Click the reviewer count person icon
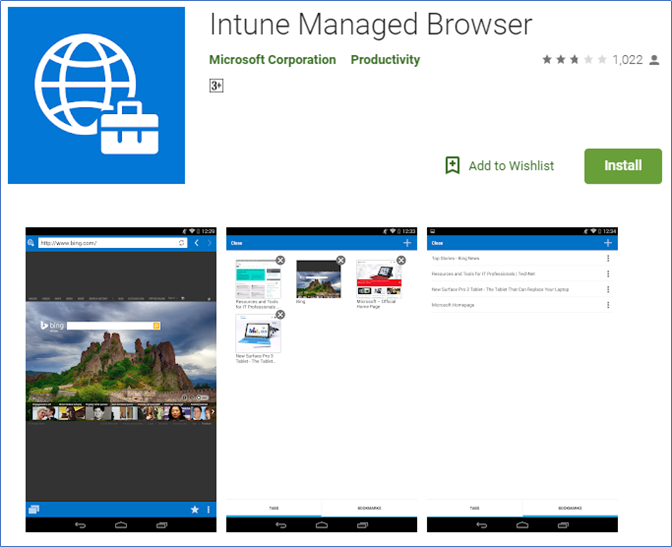This screenshot has height=547, width=672. [x=654, y=60]
